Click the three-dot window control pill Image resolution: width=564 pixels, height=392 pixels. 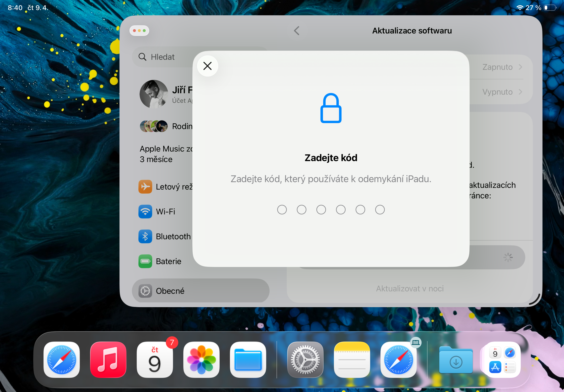[x=139, y=31]
